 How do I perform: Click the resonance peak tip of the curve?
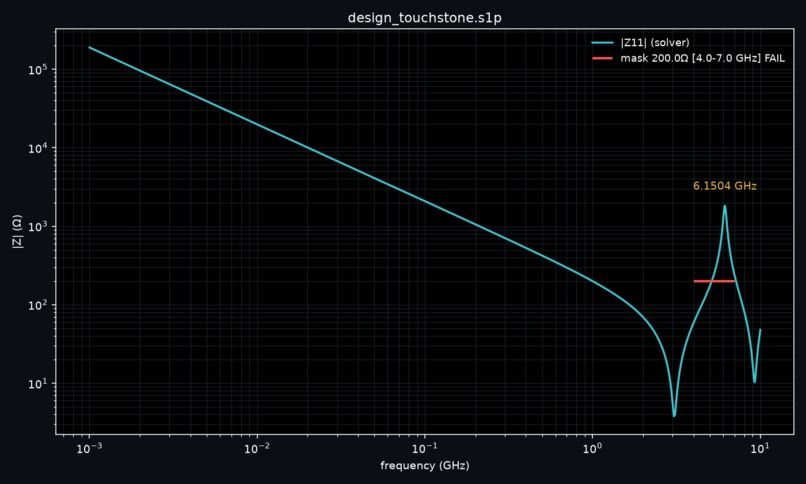click(x=725, y=206)
